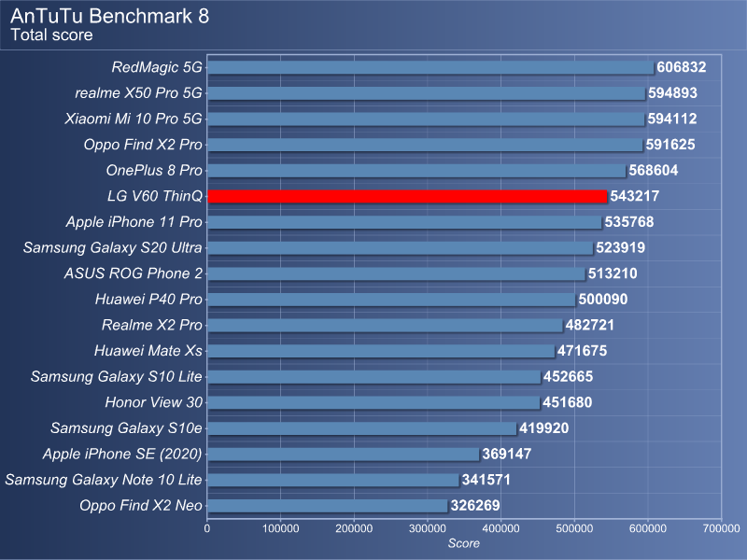Click the Oppo Find X2 Neo bar

328,506
